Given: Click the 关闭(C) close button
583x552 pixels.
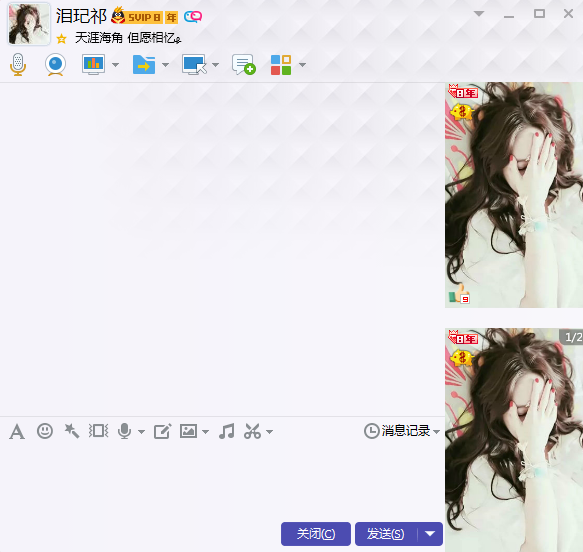Looking at the screenshot, I should 316,534.
